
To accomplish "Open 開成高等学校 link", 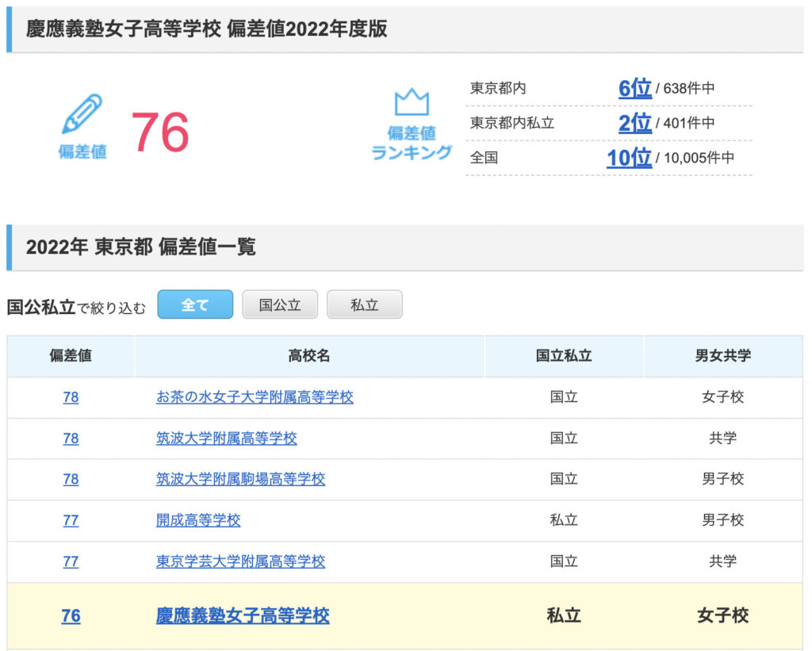I will (198, 520).
